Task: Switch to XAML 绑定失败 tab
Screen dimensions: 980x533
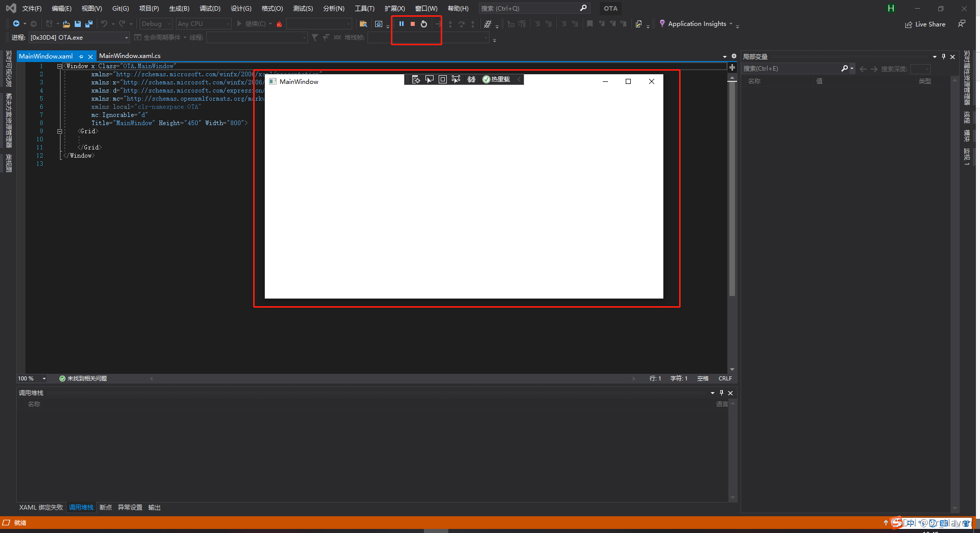Action: click(41, 508)
